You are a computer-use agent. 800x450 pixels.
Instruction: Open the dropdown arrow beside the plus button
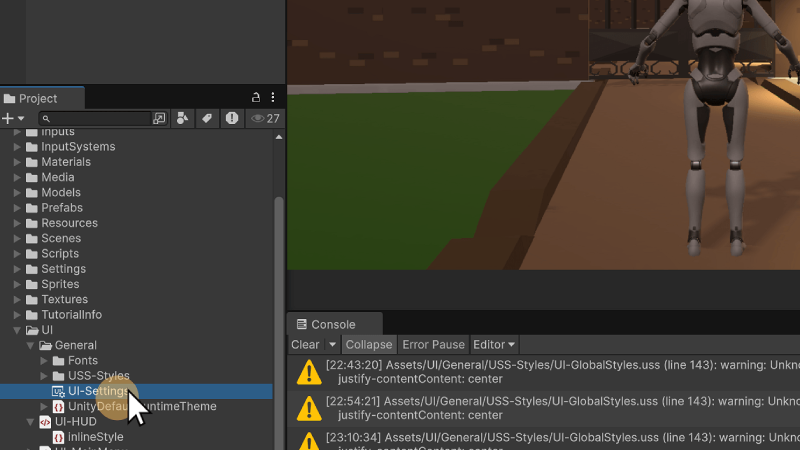[x=21, y=118]
